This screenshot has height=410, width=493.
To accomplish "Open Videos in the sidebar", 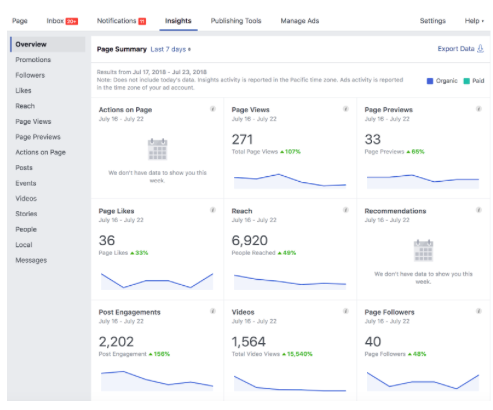I will pos(26,199).
